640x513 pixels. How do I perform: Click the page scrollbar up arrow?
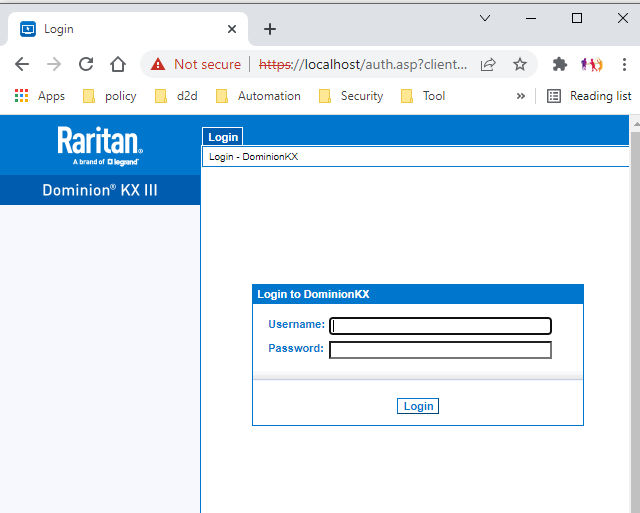click(x=636, y=124)
